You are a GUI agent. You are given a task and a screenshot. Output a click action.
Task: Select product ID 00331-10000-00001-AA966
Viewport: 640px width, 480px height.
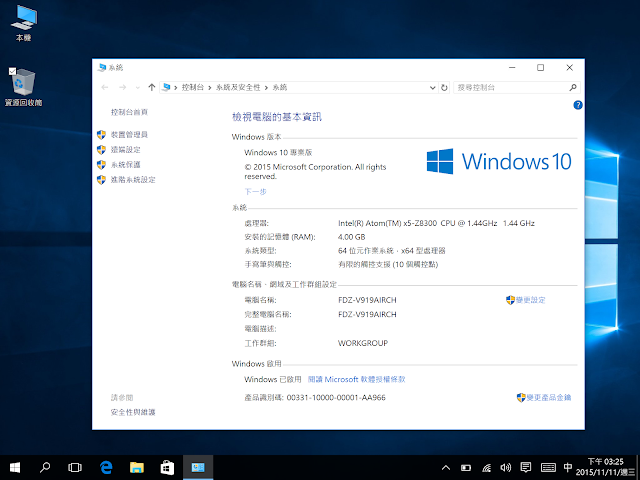[336, 398]
